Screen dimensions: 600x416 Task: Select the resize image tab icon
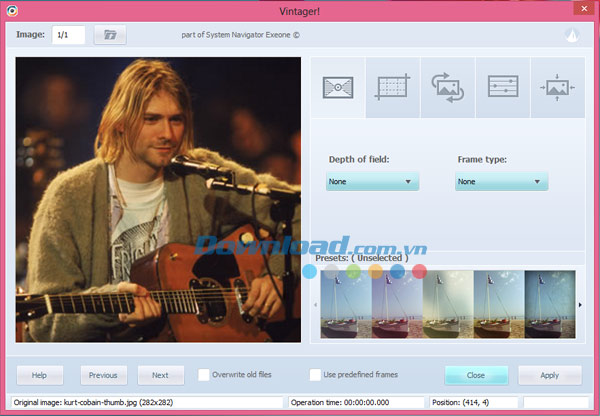(557, 87)
